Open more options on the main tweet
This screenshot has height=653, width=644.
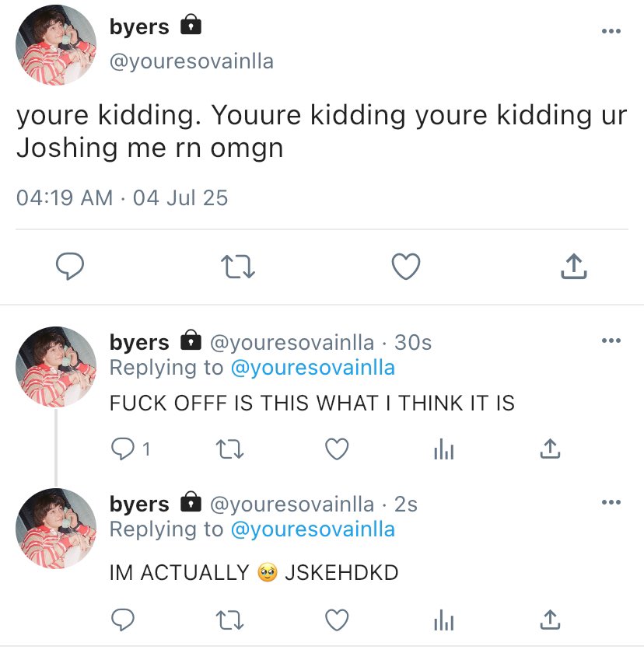(611, 32)
